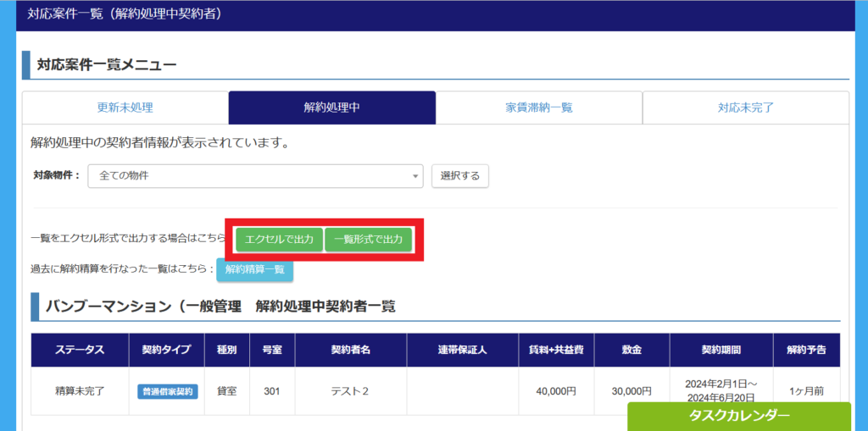This screenshot has width=868, height=431.
Task: Open the blue 解約精算一覧 button
Action: coord(254,269)
